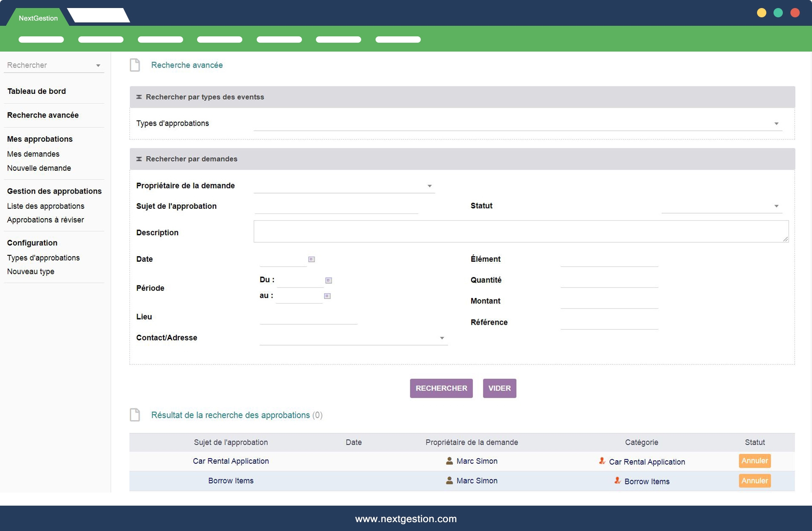812x531 pixels.
Task: Expand the Propriétaire de la demande dropdown
Action: [429, 186]
